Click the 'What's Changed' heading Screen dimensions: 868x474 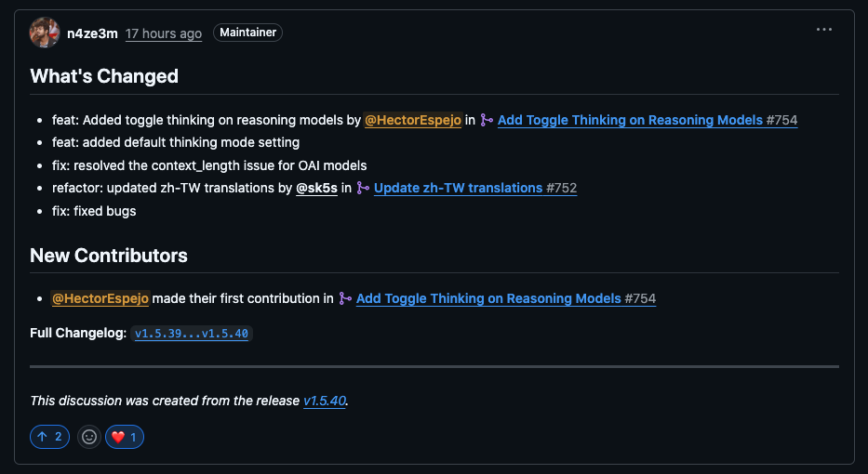click(x=104, y=76)
